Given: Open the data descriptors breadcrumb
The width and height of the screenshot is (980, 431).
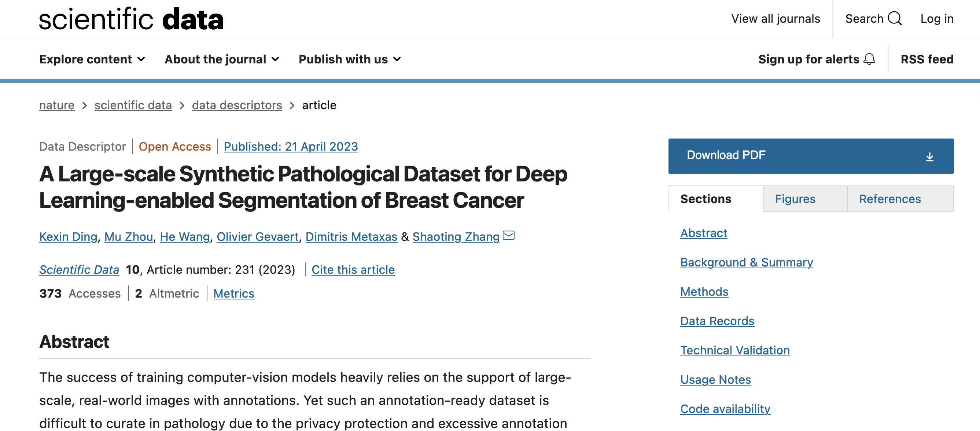Looking at the screenshot, I should click(x=237, y=105).
